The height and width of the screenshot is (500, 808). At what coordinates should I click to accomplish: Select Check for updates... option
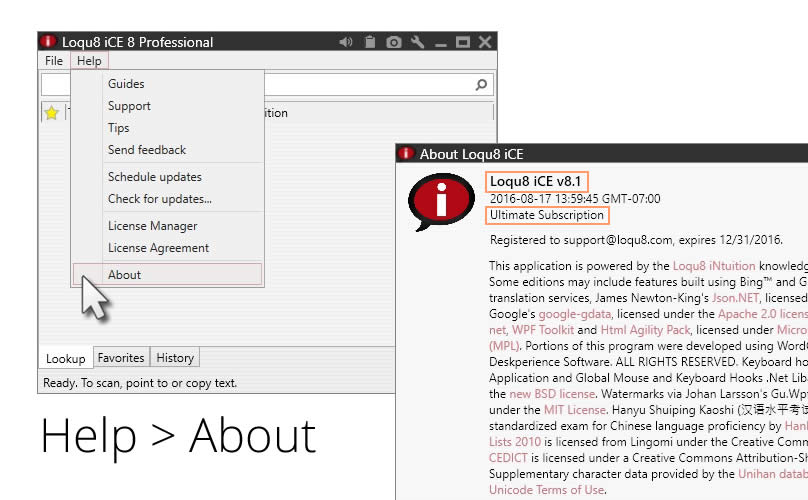[x=159, y=199]
